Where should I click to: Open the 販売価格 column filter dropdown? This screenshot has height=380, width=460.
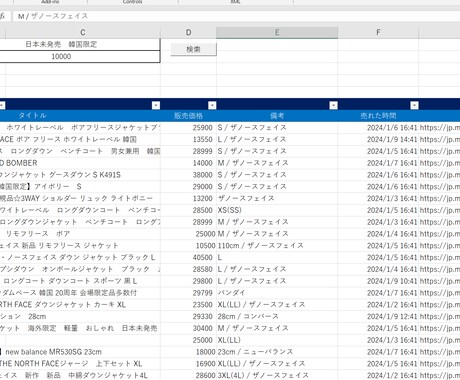pyautogui.click(x=212, y=105)
